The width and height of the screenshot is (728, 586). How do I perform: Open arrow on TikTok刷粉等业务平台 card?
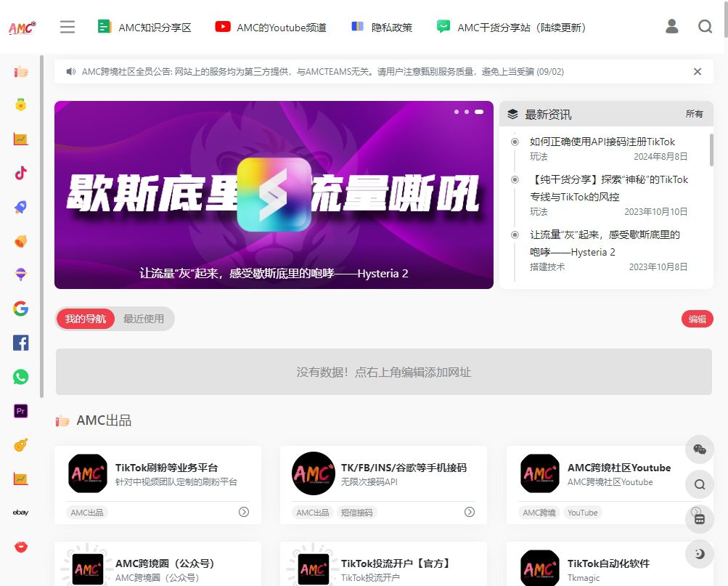pos(244,512)
